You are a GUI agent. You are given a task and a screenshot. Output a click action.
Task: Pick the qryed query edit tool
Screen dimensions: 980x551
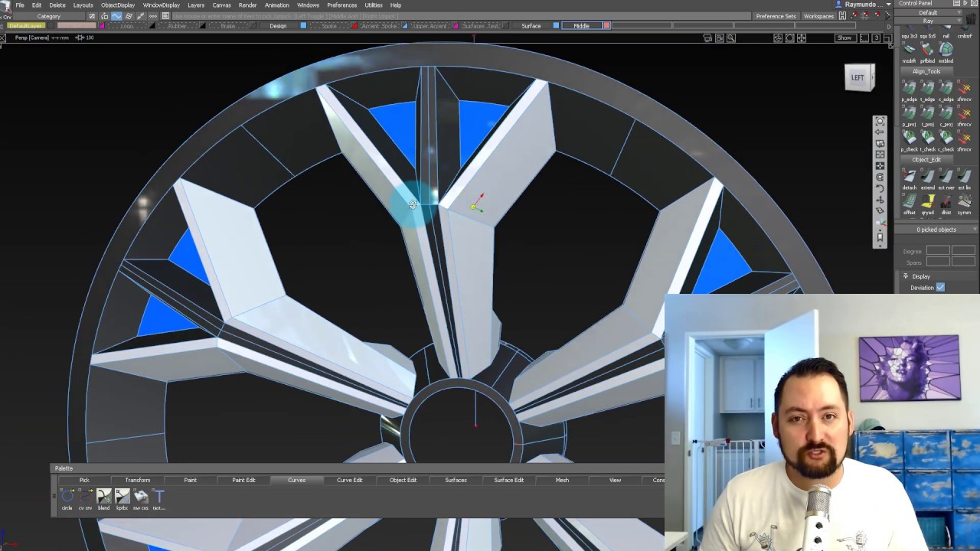pyautogui.click(x=927, y=201)
